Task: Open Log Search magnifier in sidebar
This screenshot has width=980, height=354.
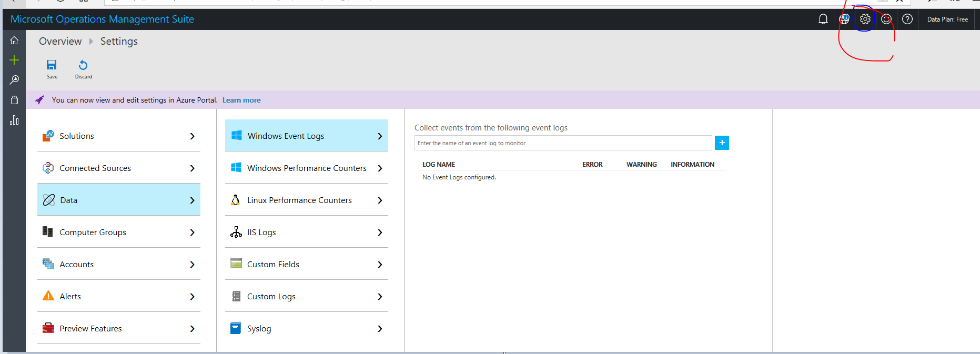Action: click(x=14, y=80)
